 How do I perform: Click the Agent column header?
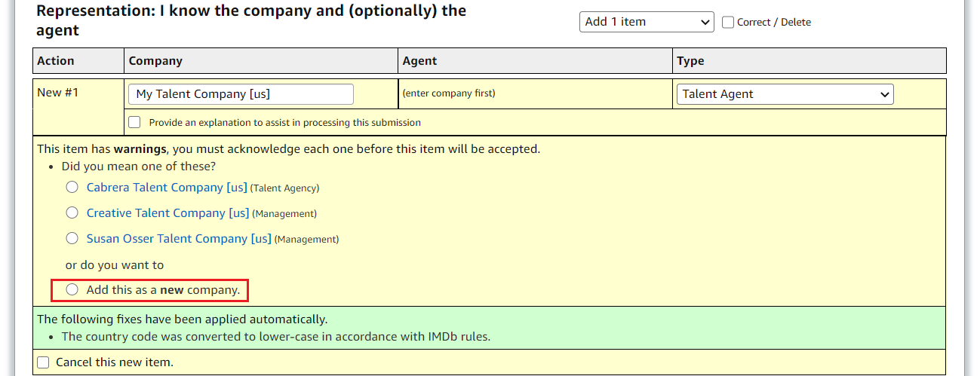click(419, 61)
